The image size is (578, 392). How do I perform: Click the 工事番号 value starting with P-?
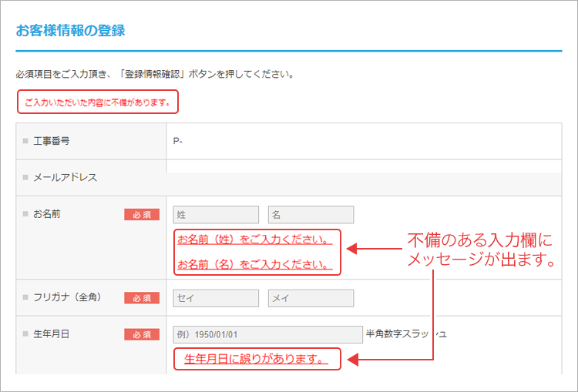click(178, 141)
